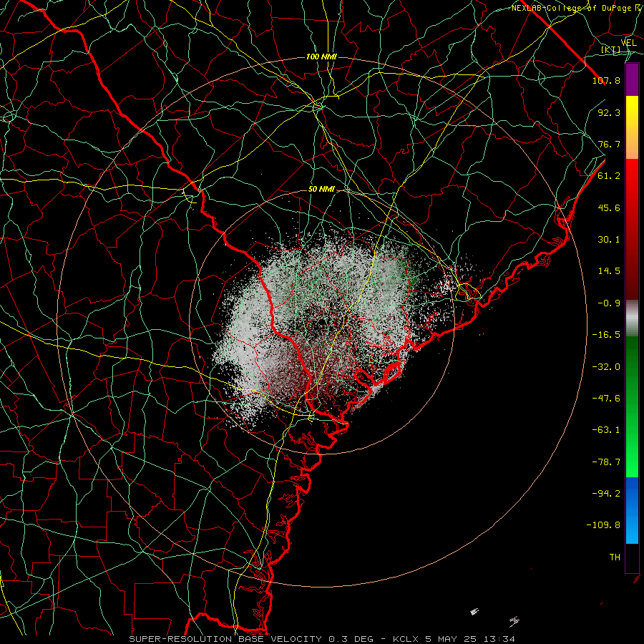Image resolution: width=644 pixels, height=644 pixels.
Task: Click the -78.7 value on velocity scale
Action: (x=606, y=462)
